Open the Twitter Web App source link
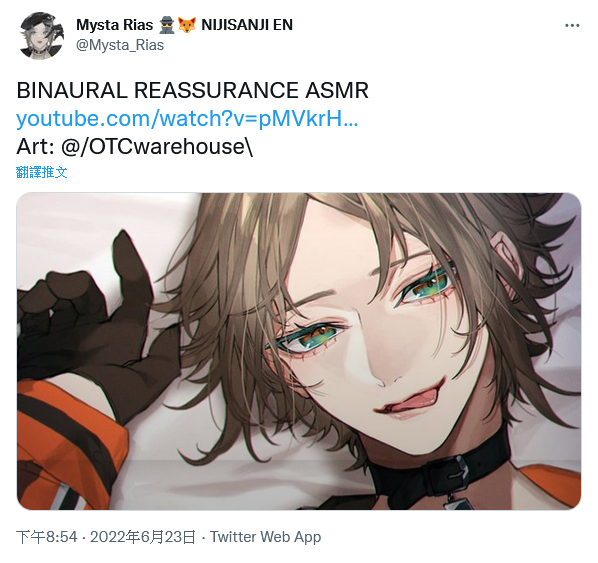598x563 pixels. click(x=266, y=537)
